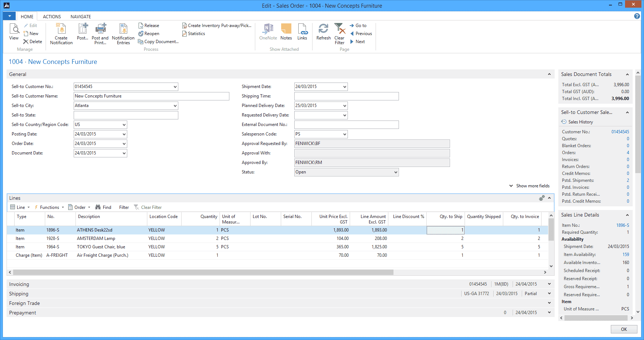Collapse Sales Document Totals factbox
This screenshot has width=644, height=340.
(627, 75)
